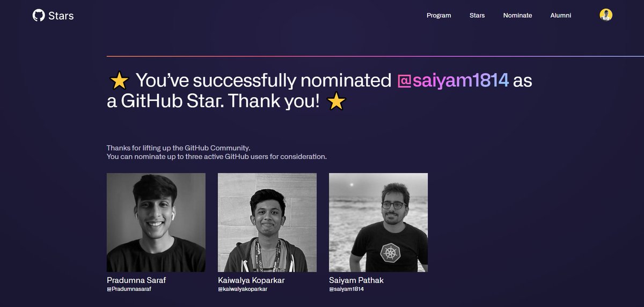Open the user profile avatar in header
Image resolution: width=644 pixels, height=307 pixels.
pyautogui.click(x=606, y=15)
